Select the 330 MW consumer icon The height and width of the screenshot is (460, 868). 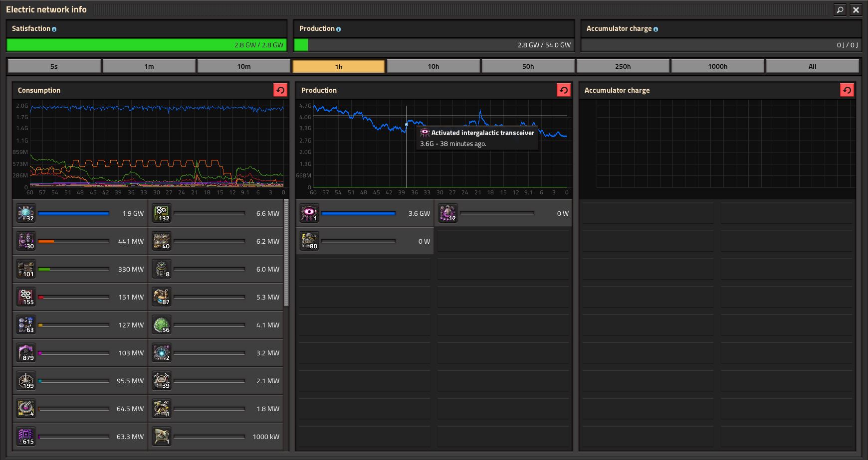[x=25, y=269]
